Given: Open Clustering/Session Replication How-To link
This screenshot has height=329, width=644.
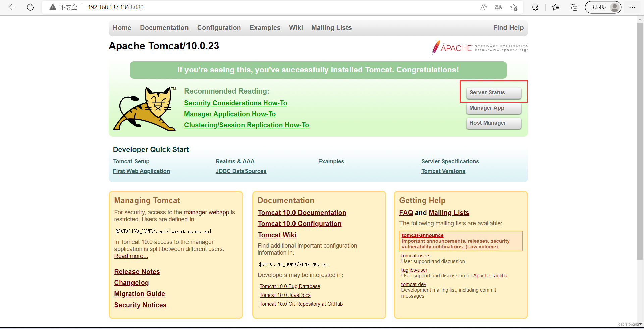Looking at the screenshot, I should 246,125.
